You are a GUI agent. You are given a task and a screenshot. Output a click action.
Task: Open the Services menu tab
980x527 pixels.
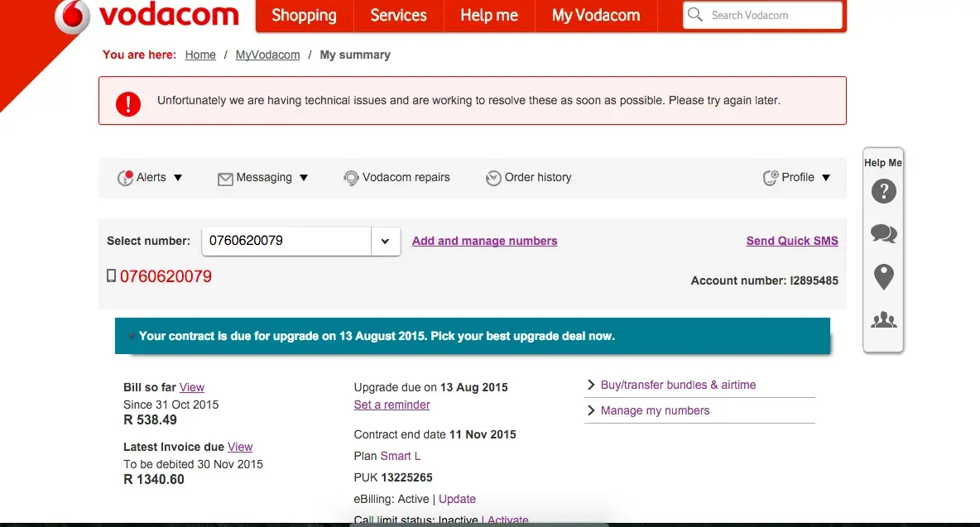coord(398,16)
